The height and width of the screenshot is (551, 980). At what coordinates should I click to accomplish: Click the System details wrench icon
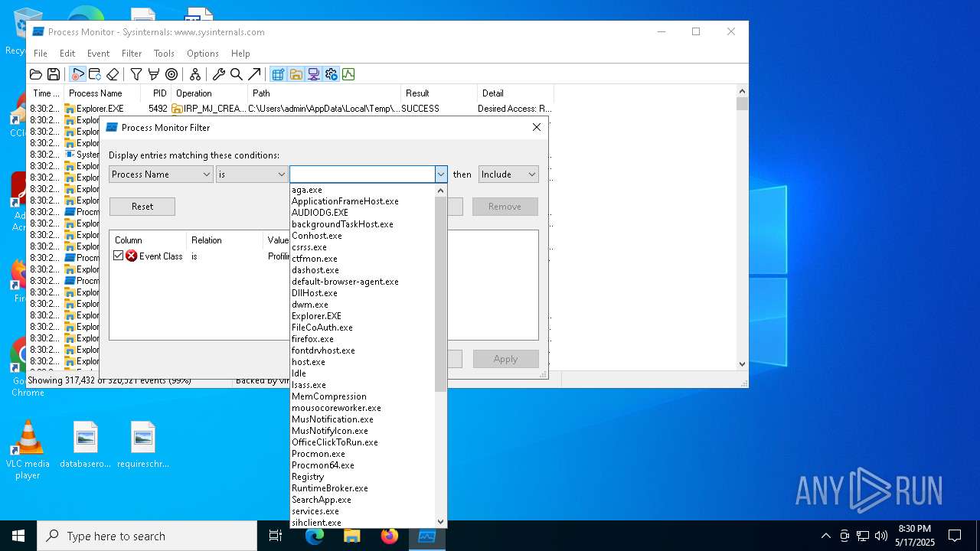[219, 74]
